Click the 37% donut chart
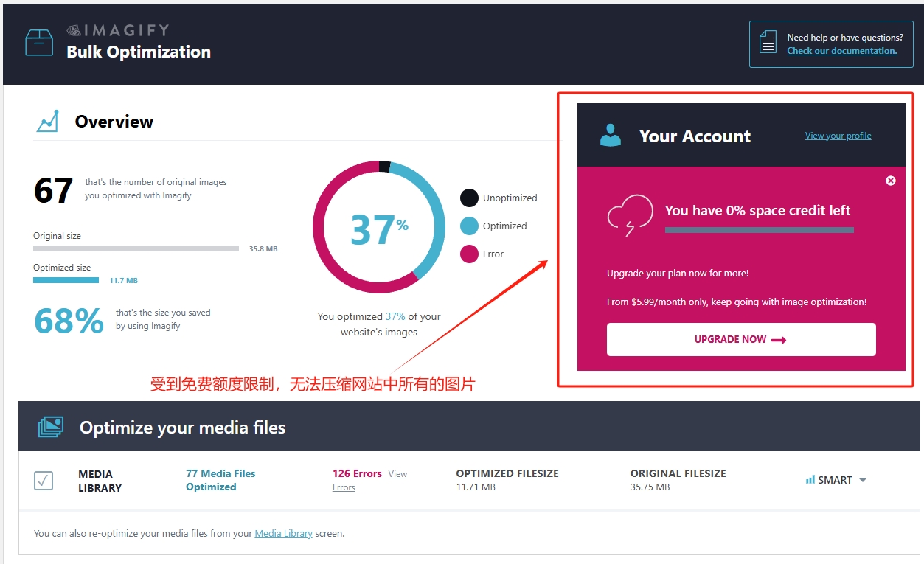The width and height of the screenshot is (924, 564). (379, 227)
